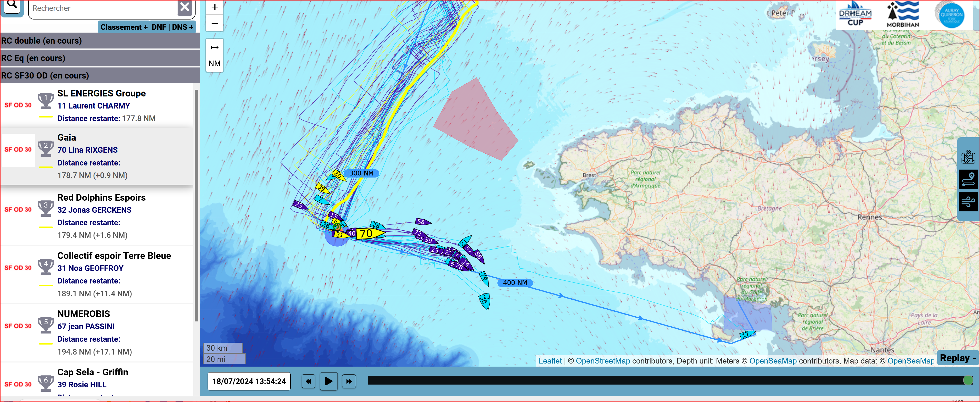980x402 pixels.
Task: Open the map layers icon panel
Action: click(x=968, y=156)
